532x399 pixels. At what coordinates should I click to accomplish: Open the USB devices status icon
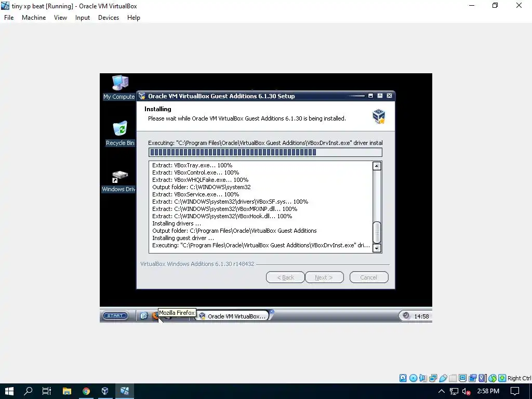pyautogui.click(x=443, y=378)
